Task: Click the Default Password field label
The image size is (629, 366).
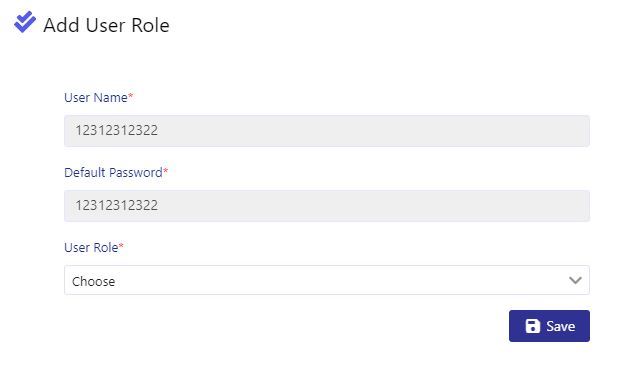Action: pos(113,173)
